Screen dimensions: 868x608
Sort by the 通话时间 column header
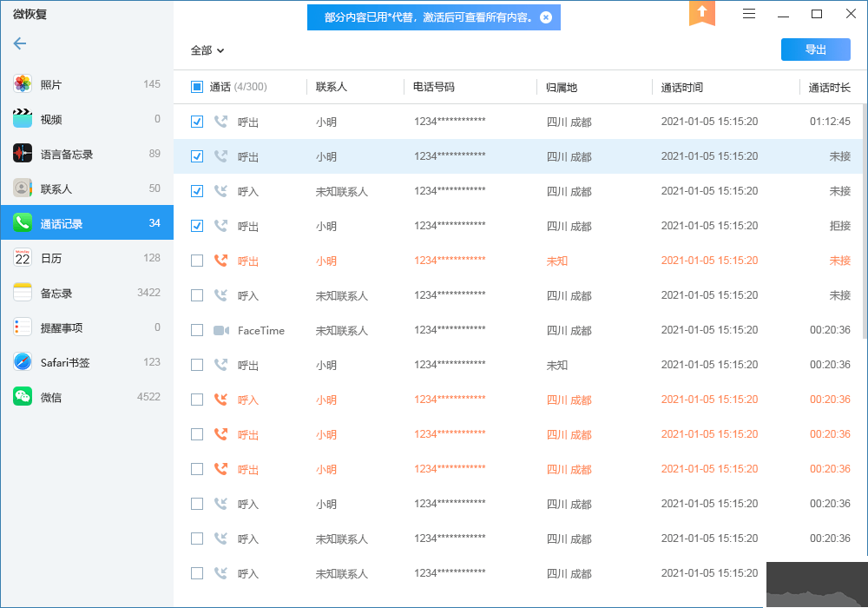(x=681, y=88)
